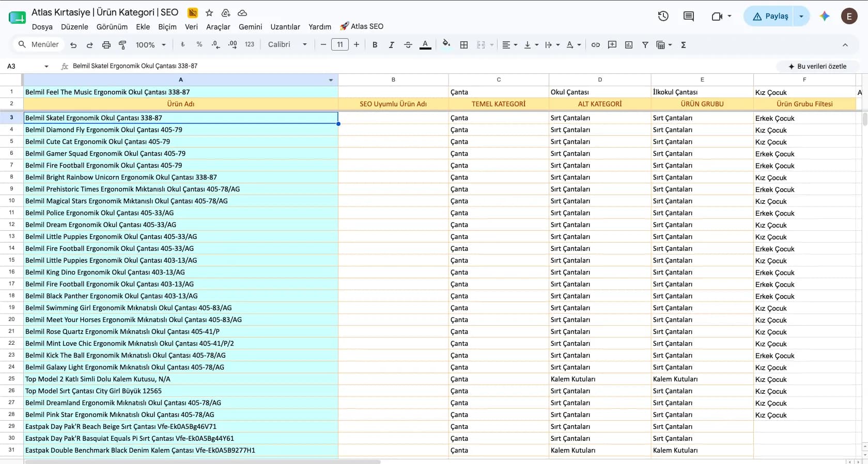Screen dimensions: 868x464
Task: Insert a chart
Action: tap(629, 45)
